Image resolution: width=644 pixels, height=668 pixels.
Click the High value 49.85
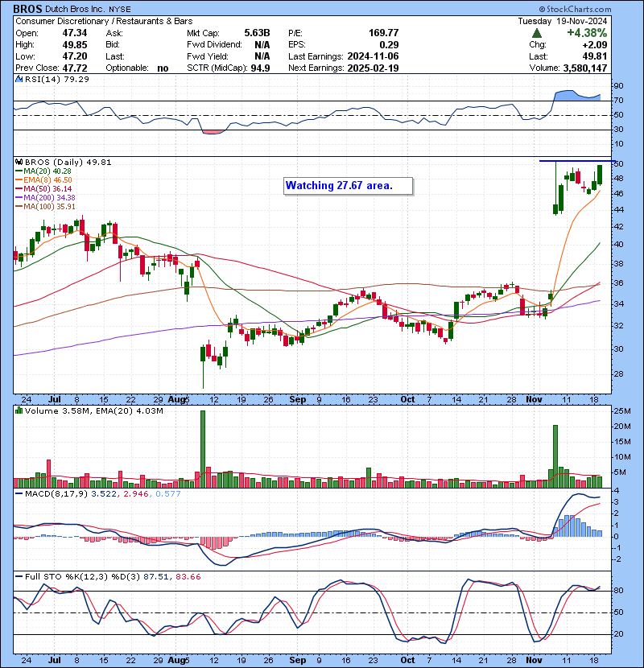(75, 45)
